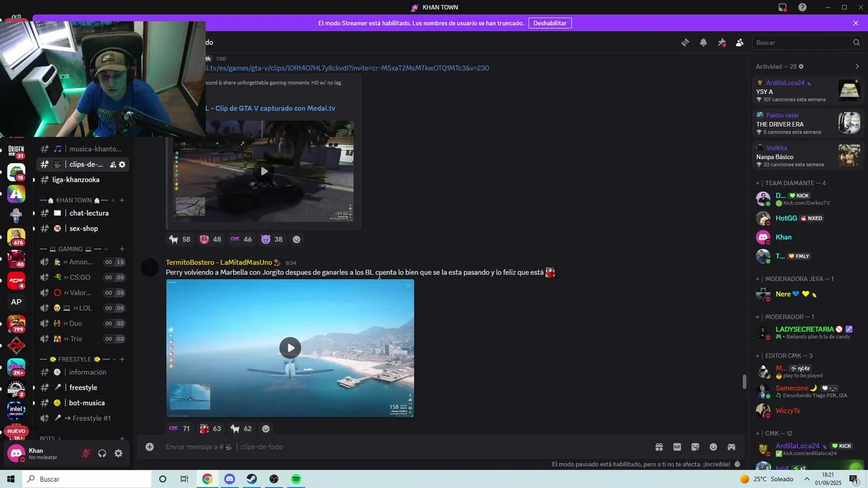Screen dimensions: 868x488
Task: Open the threads icon in channel header
Action: pos(685,42)
